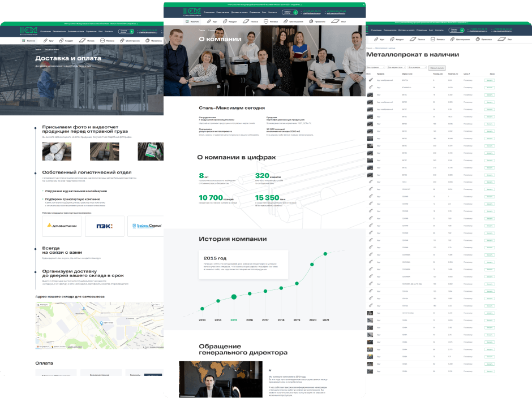Click the 2017 year label under the timeline
532x398 pixels.
(265, 320)
